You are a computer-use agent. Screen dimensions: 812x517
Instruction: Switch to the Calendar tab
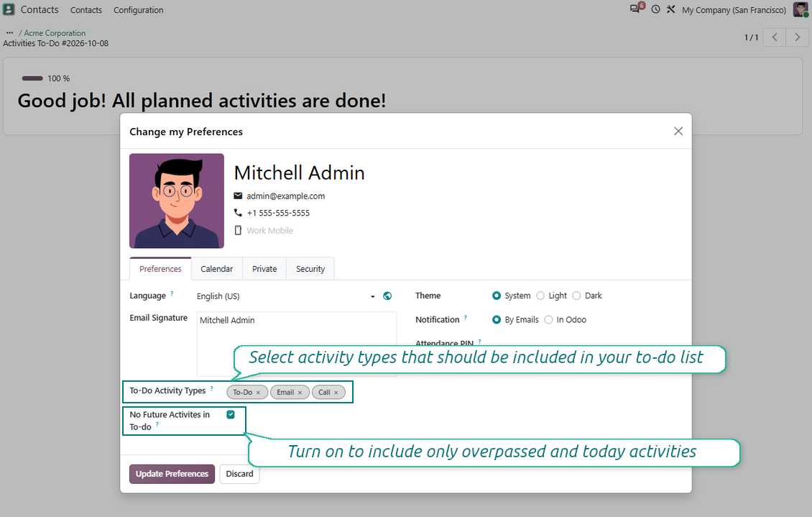point(216,269)
